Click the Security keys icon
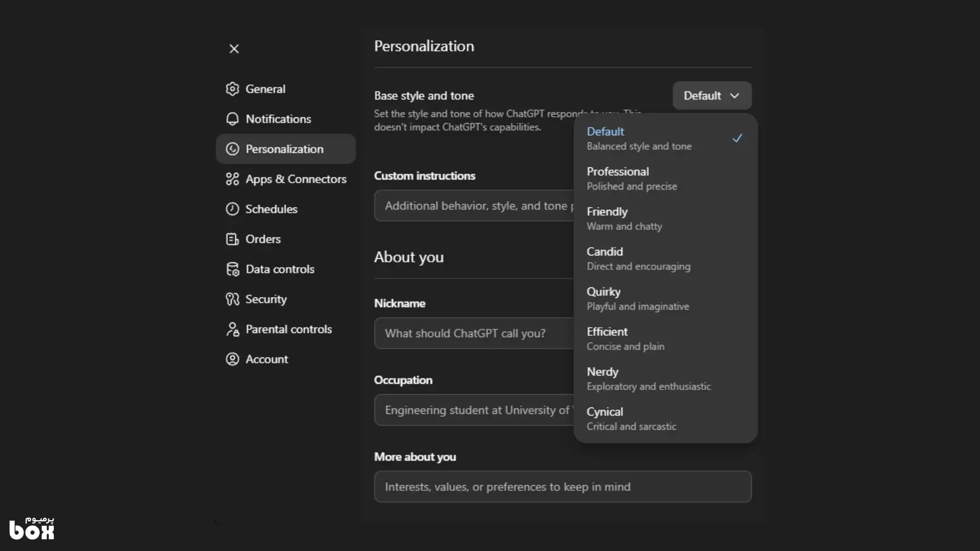Image resolution: width=980 pixels, height=551 pixels. pyautogui.click(x=232, y=299)
